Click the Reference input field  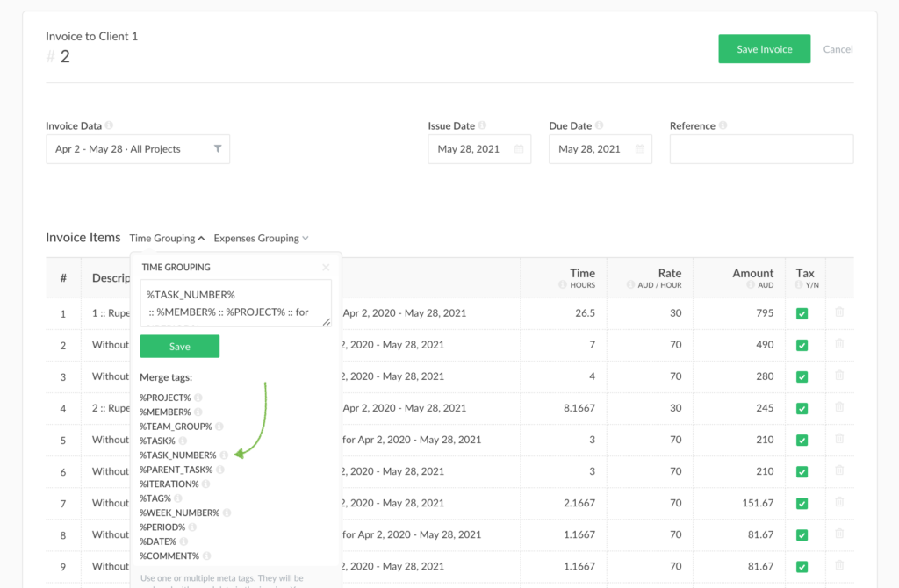point(760,149)
